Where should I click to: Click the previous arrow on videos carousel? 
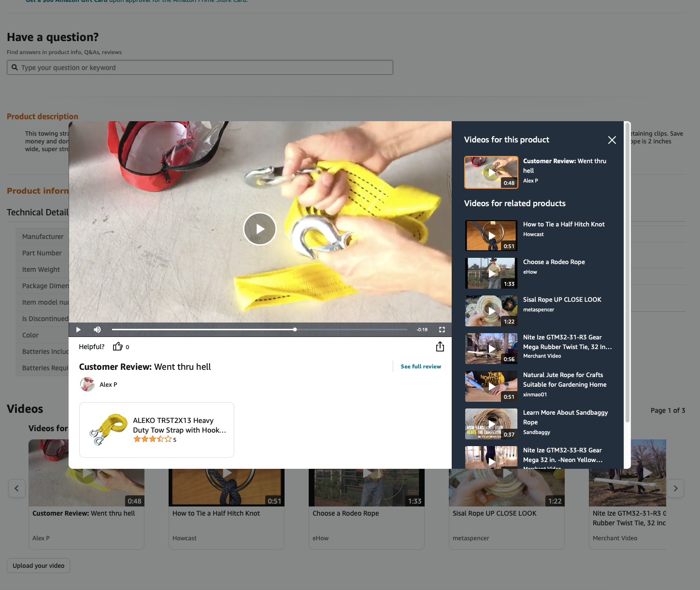tap(16, 489)
